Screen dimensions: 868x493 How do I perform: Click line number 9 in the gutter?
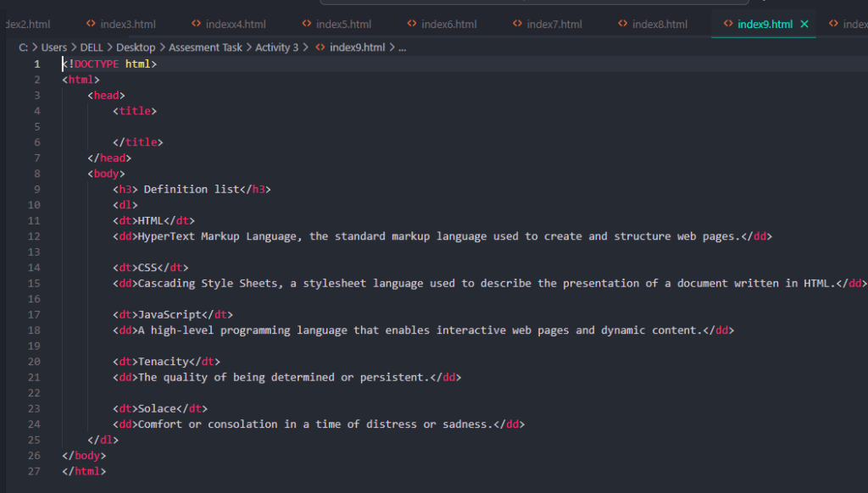tap(36, 189)
